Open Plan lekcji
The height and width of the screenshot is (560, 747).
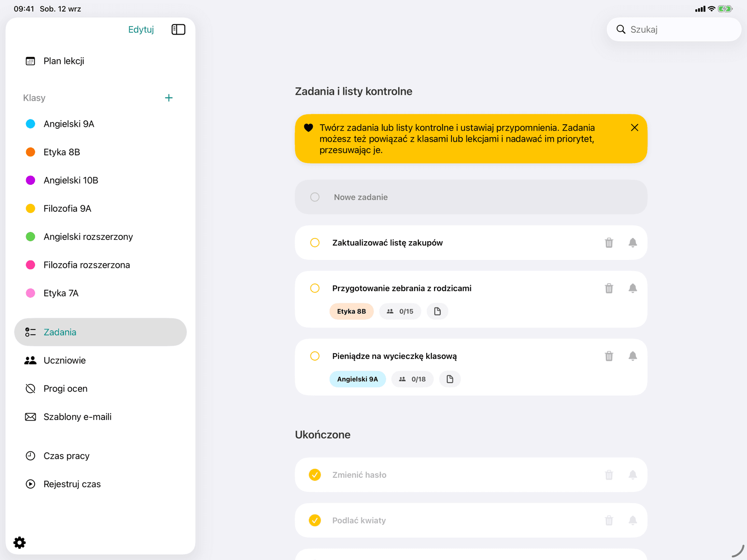pos(100,61)
